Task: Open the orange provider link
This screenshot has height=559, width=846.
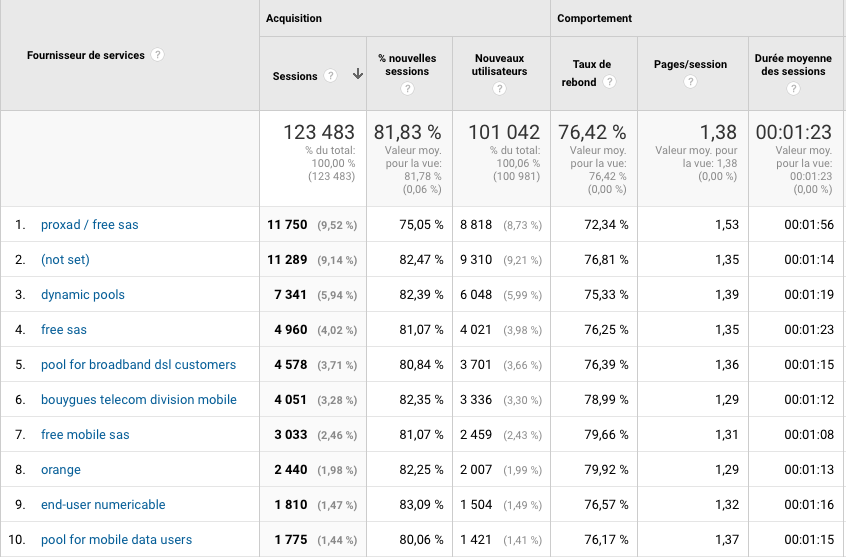Action: [x=61, y=470]
